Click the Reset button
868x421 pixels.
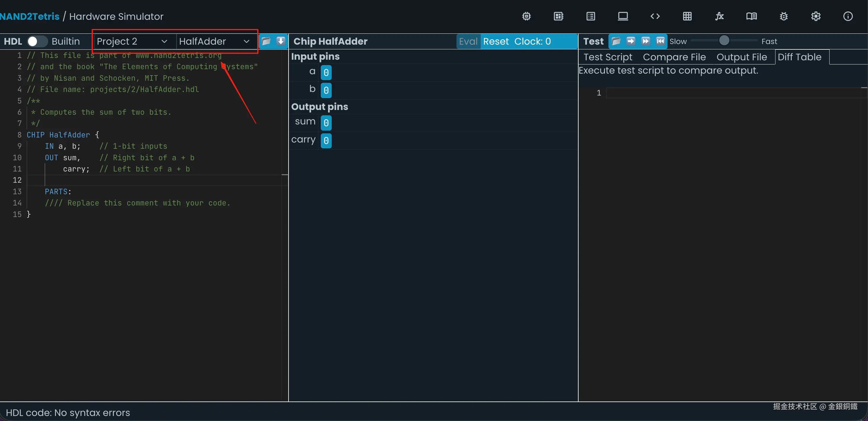(x=496, y=41)
